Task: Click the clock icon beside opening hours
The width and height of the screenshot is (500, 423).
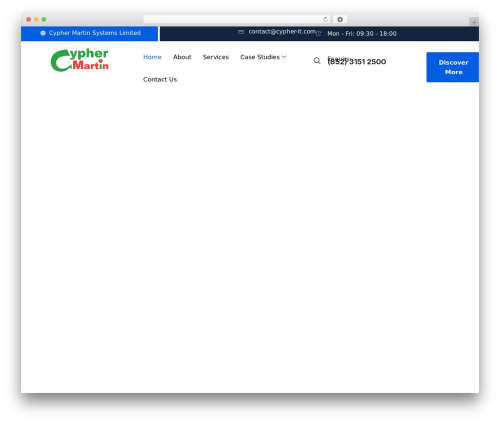Action: pos(319,33)
